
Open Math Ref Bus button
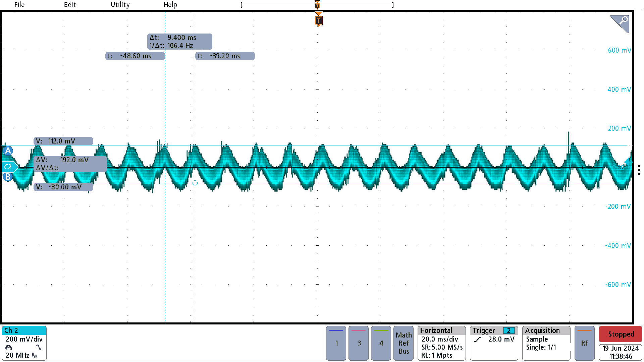[404, 343]
